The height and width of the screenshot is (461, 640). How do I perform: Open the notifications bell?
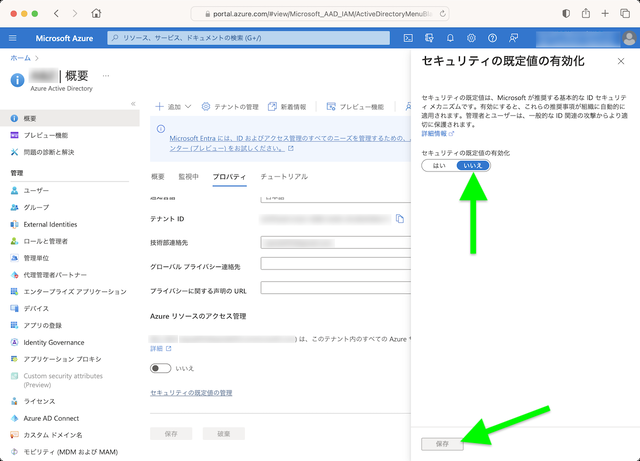point(450,38)
